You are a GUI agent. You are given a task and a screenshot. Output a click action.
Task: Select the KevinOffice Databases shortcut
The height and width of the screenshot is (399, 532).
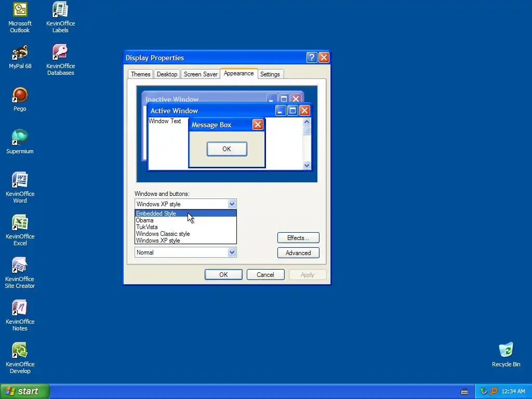click(60, 60)
